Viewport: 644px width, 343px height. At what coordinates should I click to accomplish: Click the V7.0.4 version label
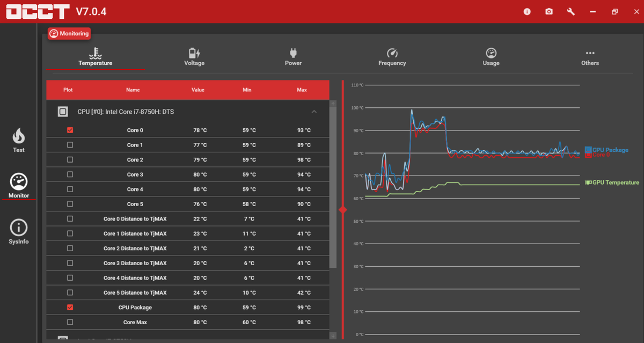point(91,11)
